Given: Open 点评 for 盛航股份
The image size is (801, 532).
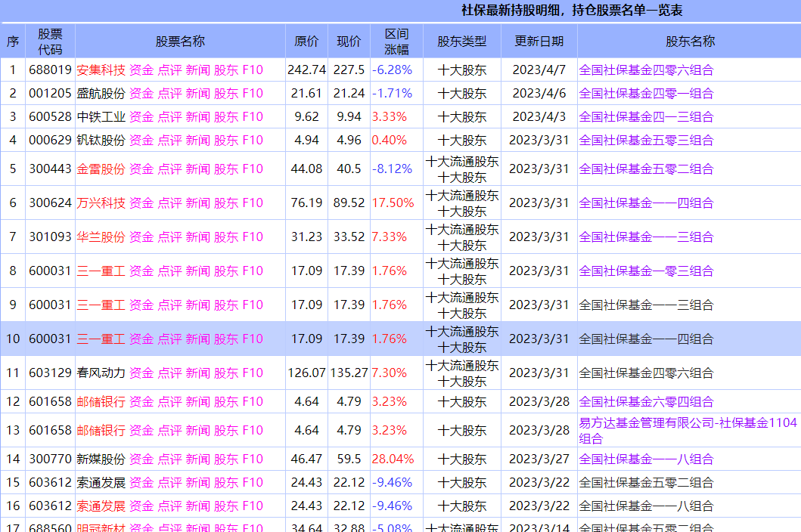Looking at the screenshot, I should 169,94.
